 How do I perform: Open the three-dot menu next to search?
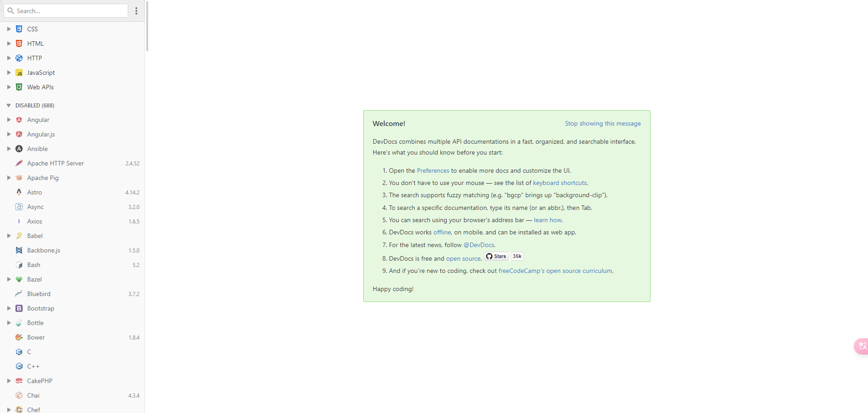[136, 11]
